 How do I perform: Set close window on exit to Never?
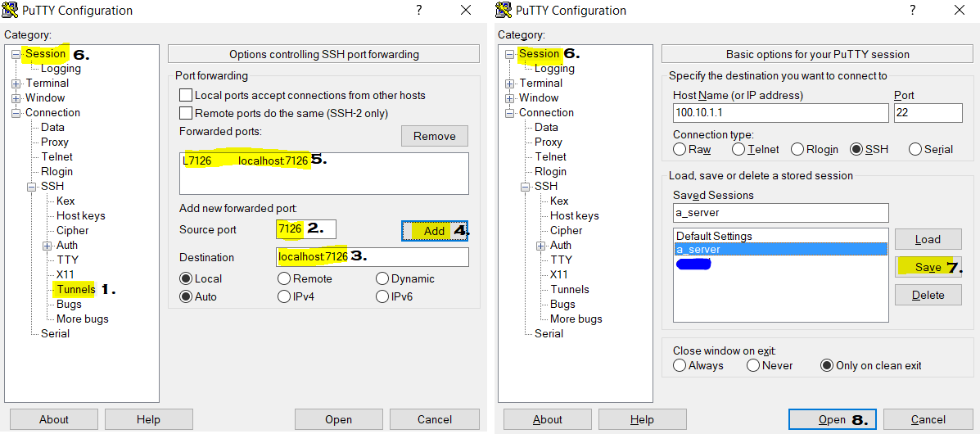[x=753, y=365]
